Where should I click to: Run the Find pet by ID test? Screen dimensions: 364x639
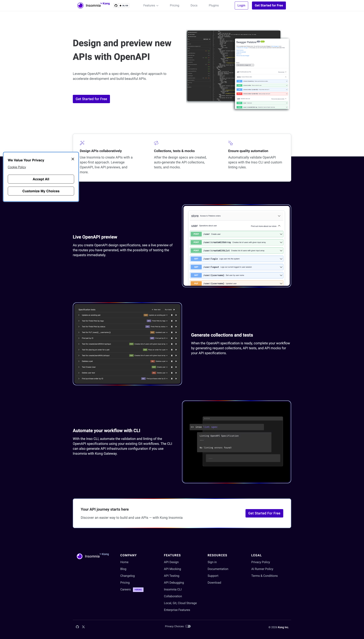point(176,338)
